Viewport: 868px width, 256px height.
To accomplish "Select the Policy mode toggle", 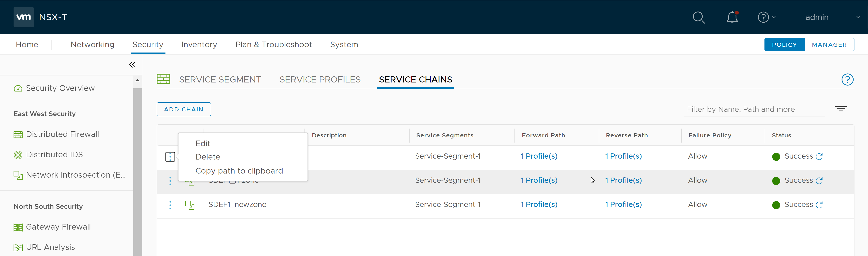I will (784, 45).
